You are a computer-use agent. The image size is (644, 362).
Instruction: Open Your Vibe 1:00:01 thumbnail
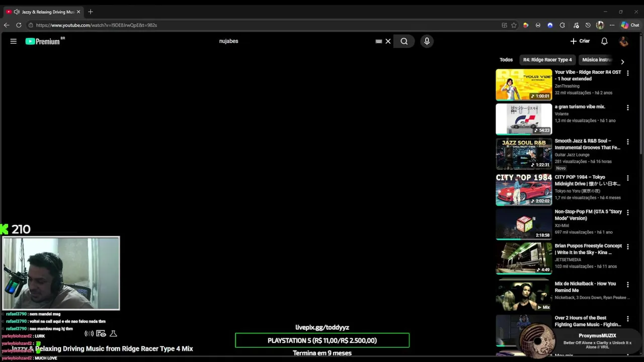[x=524, y=84]
